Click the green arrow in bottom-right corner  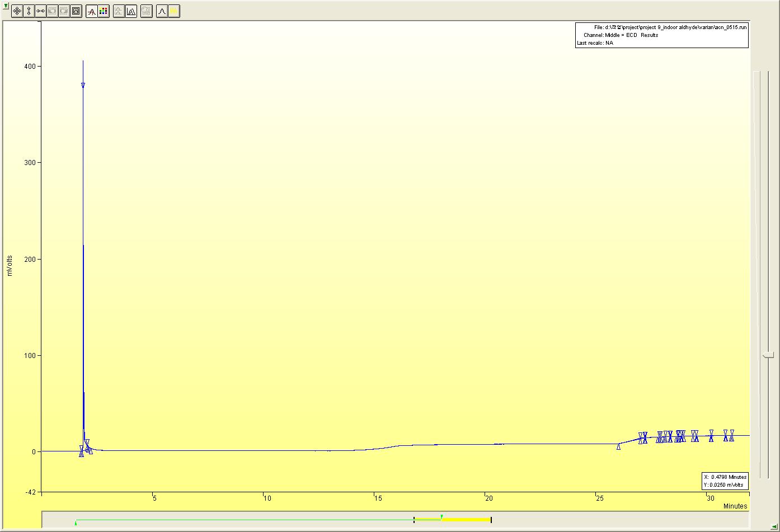773,526
